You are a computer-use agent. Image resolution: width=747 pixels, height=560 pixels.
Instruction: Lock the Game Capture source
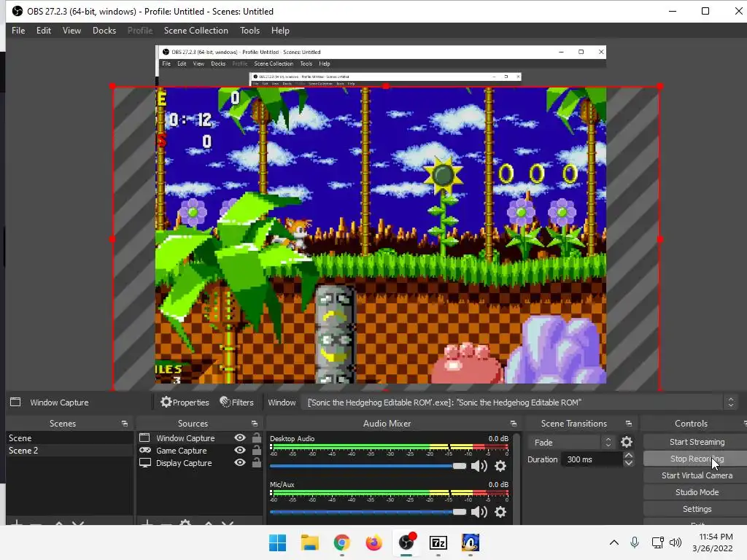coord(256,449)
